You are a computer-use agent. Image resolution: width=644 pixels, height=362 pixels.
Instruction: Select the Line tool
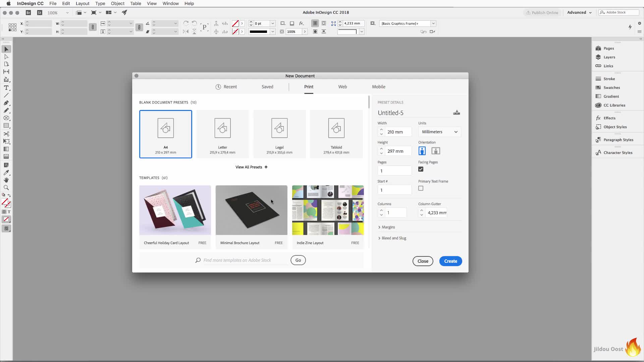point(6,96)
